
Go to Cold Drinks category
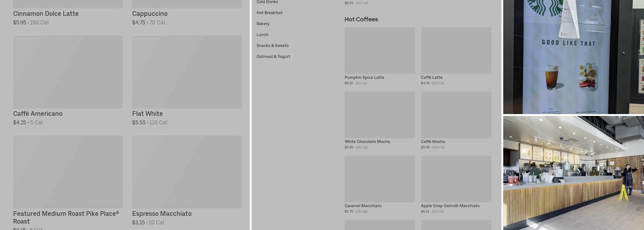click(x=267, y=2)
